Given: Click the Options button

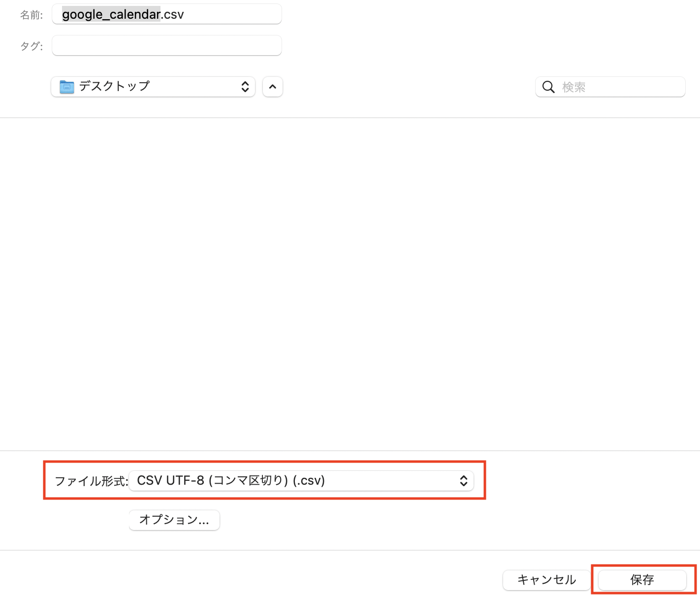Looking at the screenshot, I should tap(174, 520).
